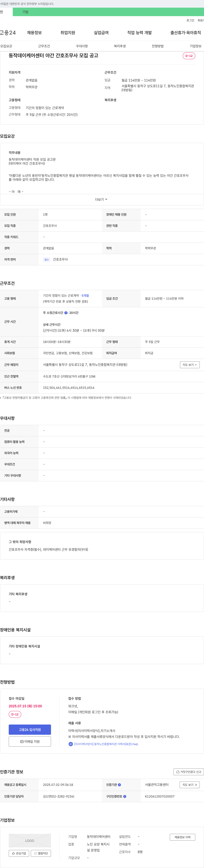Click the 동작데이케어센터 company name
This screenshot has height=868, width=204.
98,837
